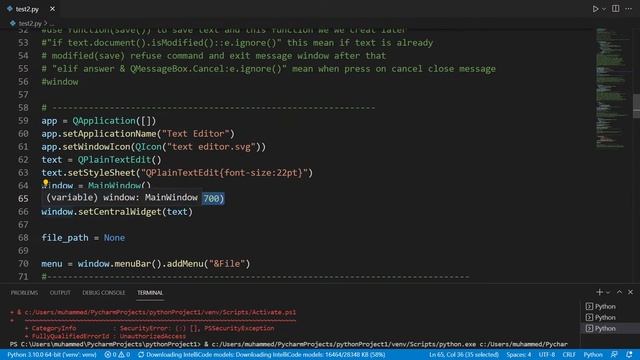Click the Activate.ps1 path in terminal
640x360 pixels.
160,312
